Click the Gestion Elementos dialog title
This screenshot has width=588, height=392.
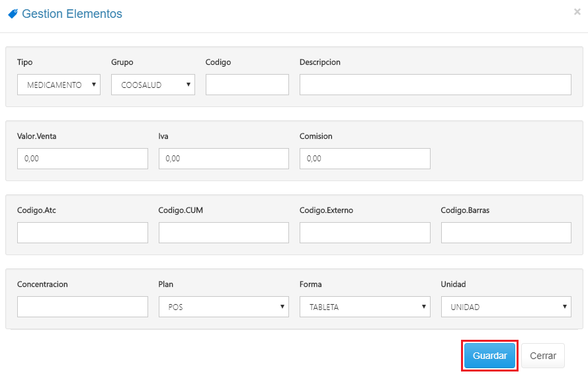(71, 14)
